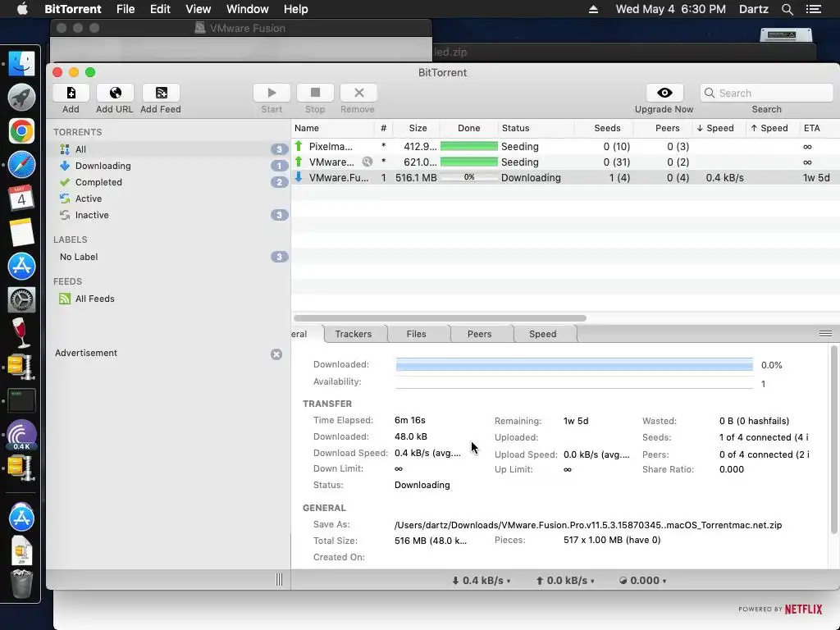Click sidebar resize handle in status bar
The height and width of the screenshot is (630, 840).
click(x=279, y=580)
